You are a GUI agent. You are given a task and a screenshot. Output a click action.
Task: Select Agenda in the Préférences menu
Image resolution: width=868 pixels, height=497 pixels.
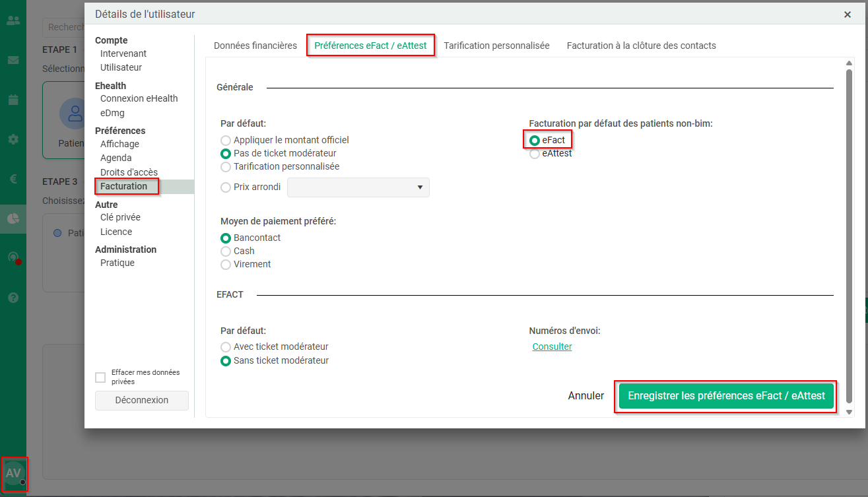116,158
